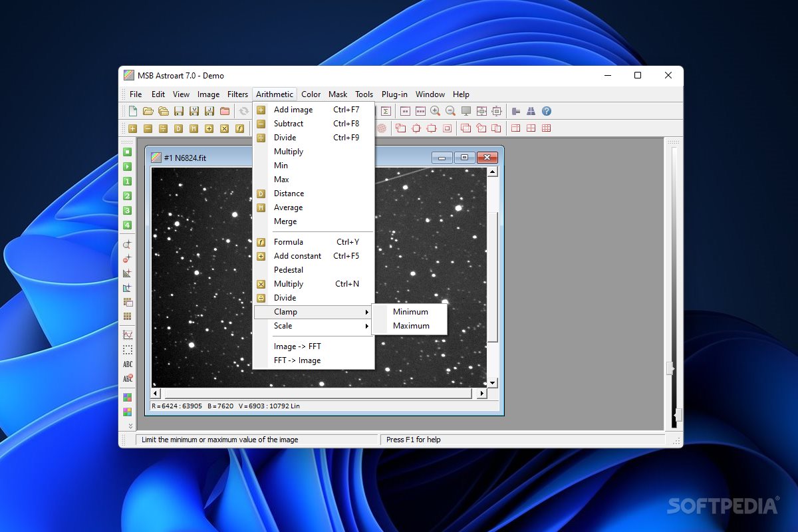The width and height of the screenshot is (798, 532).
Task: Choose Add image from Arithmetic menu
Action: click(x=314, y=110)
